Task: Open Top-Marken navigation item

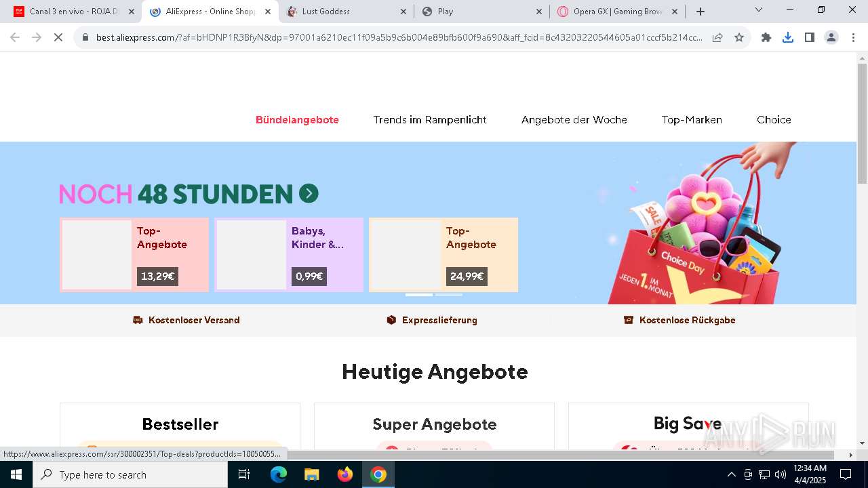Action: 692,120
